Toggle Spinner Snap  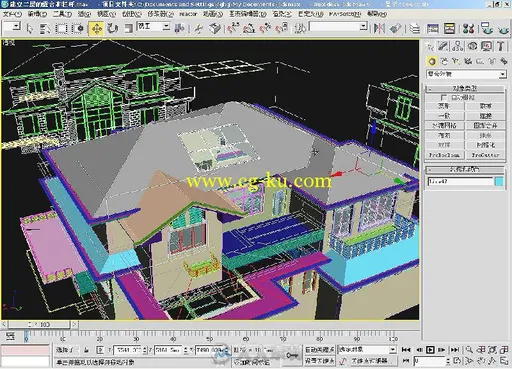[x=282, y=28]
